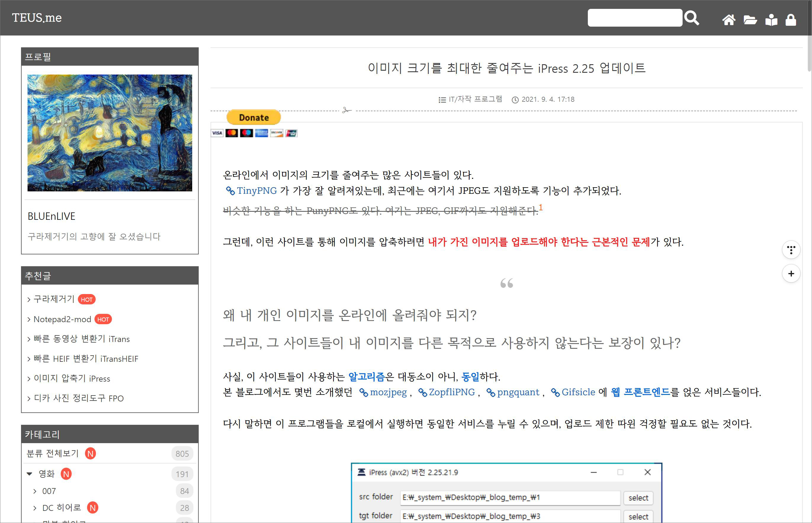Click the floating share dots button
Screen dimensions: 812x523
pos(791,250)
